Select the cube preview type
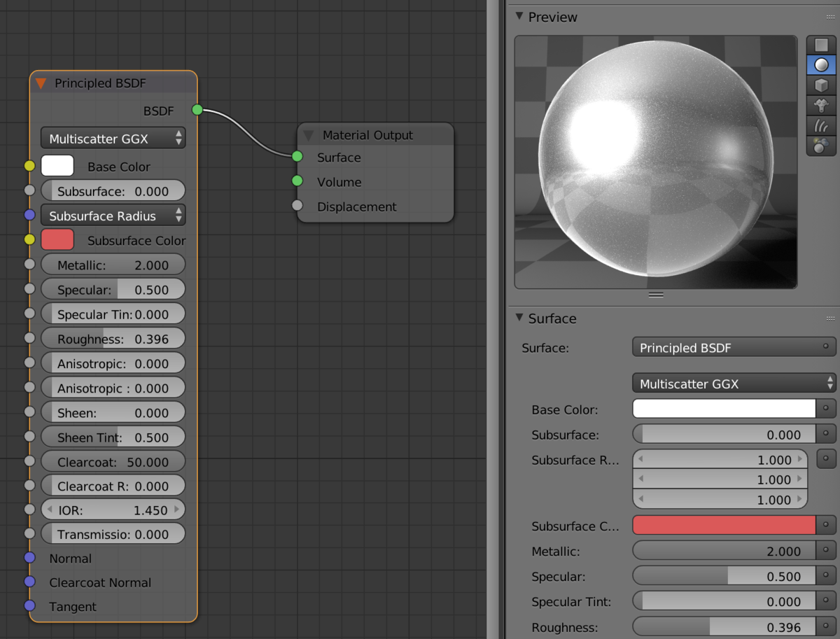This screenshot has width=840, height=639. coord(822,85)
